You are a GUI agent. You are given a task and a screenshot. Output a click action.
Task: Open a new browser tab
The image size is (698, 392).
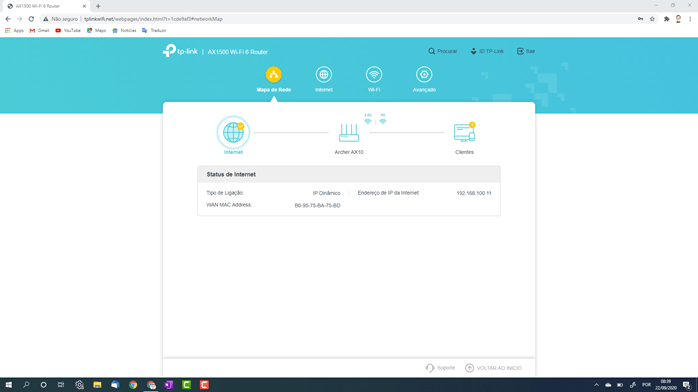(x=98, y=6)
